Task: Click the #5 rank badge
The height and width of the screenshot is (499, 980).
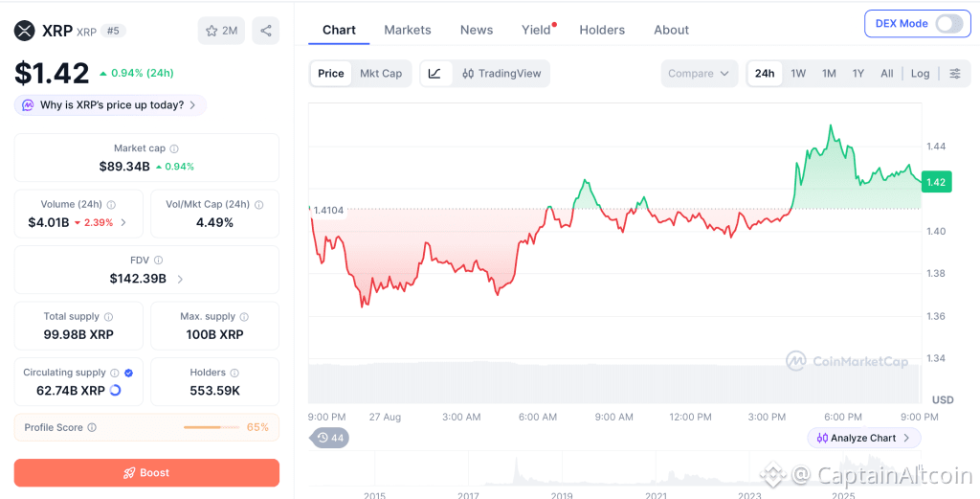Action: click(113, 31)
